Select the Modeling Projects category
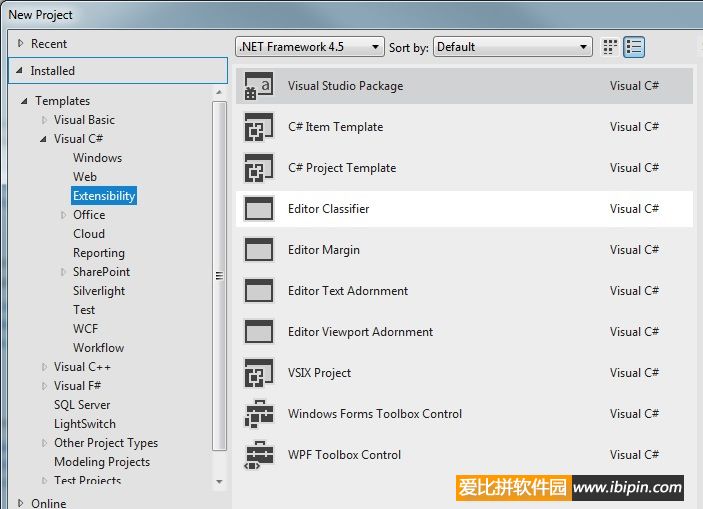The image size is (703, 509). pyautogui.click(x=102, y=461)
